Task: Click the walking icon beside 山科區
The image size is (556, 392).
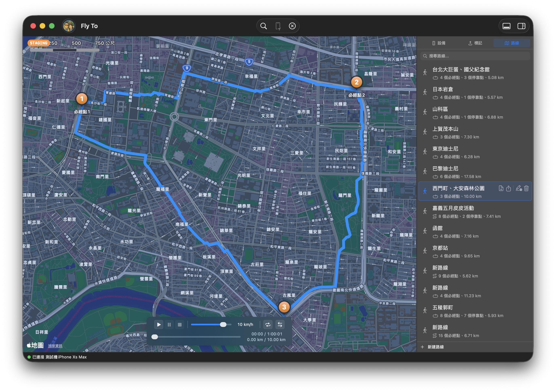Action: point(425,112)
